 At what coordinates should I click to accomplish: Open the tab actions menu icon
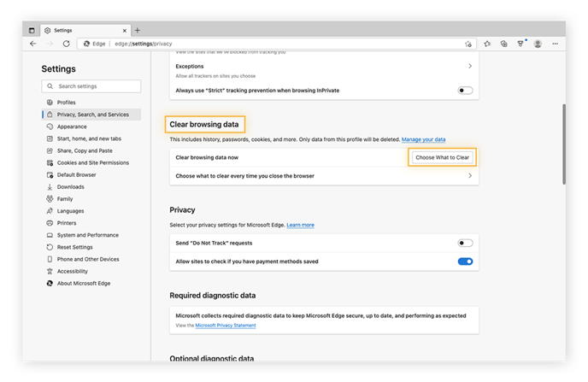coord(32,31)
